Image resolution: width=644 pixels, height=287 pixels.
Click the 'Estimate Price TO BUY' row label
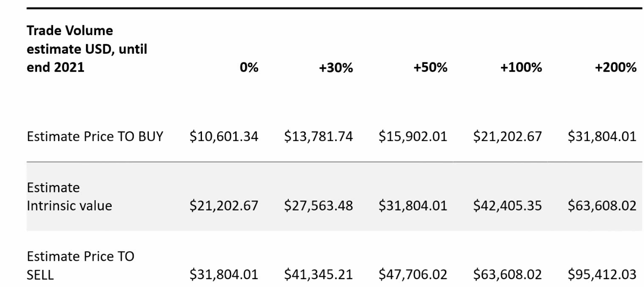click(95, 137)
